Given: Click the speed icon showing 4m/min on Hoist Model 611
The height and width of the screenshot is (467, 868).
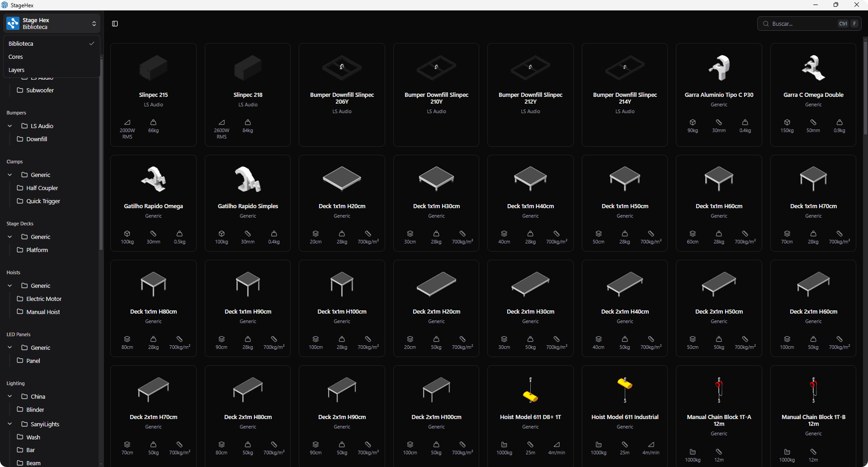Looking at the screenshot, I should click(x=557, y=444).
